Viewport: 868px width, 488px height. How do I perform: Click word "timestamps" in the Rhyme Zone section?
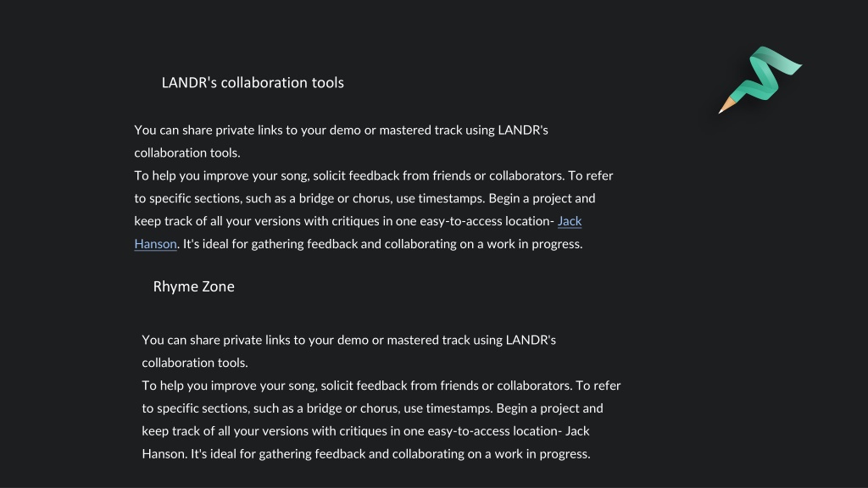pyautogui.click(x=459, y=408)
